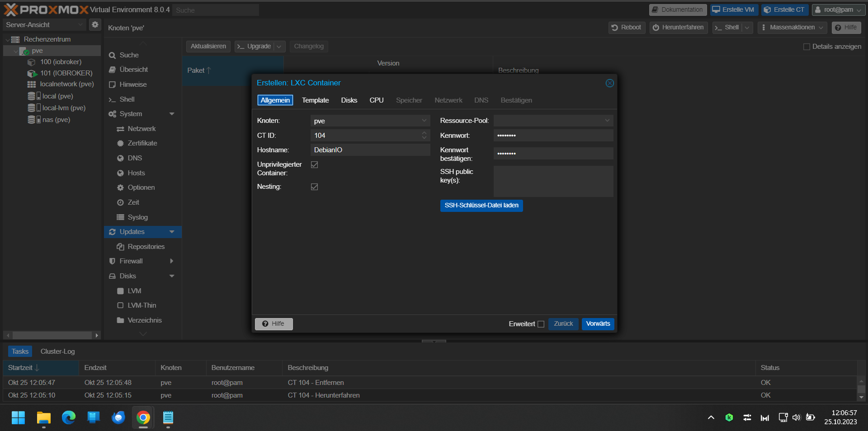Select the Allgemein tab

[x=275, y=100]
